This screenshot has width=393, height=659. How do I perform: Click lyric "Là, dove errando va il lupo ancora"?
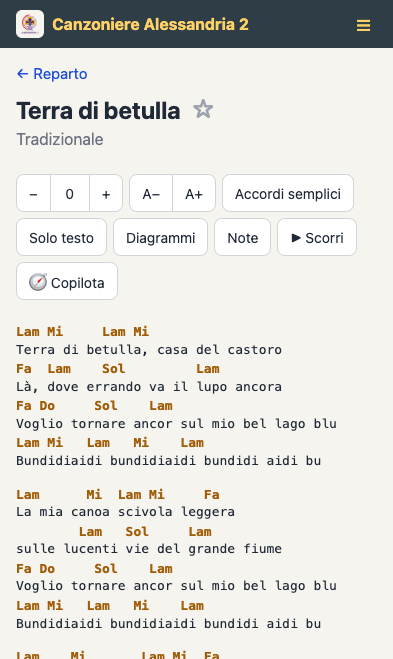(149, 387)
